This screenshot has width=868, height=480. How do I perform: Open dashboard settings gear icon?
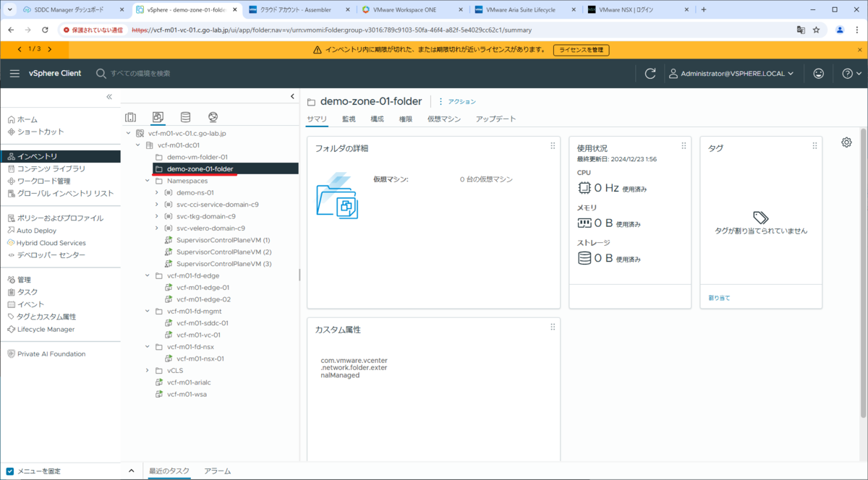point(846,142)
